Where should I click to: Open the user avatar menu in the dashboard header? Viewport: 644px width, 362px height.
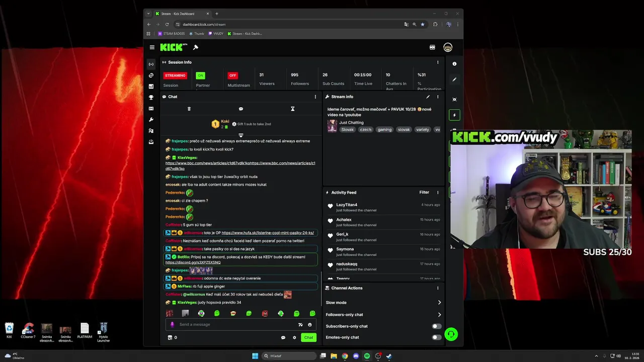tap(448, 47)
